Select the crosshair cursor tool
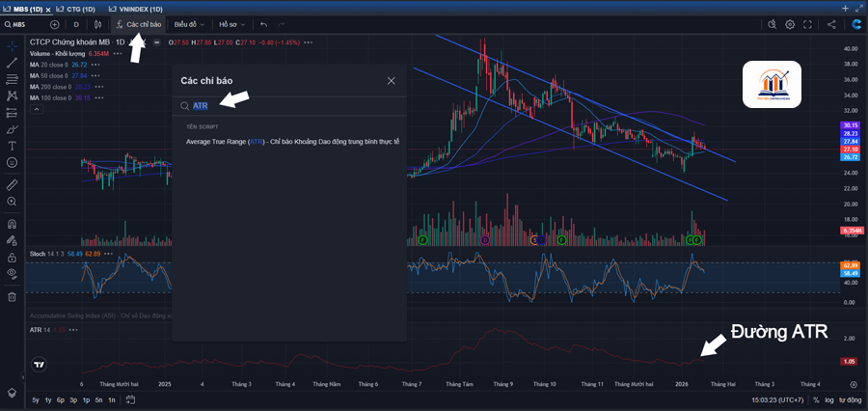 point(12,46)
